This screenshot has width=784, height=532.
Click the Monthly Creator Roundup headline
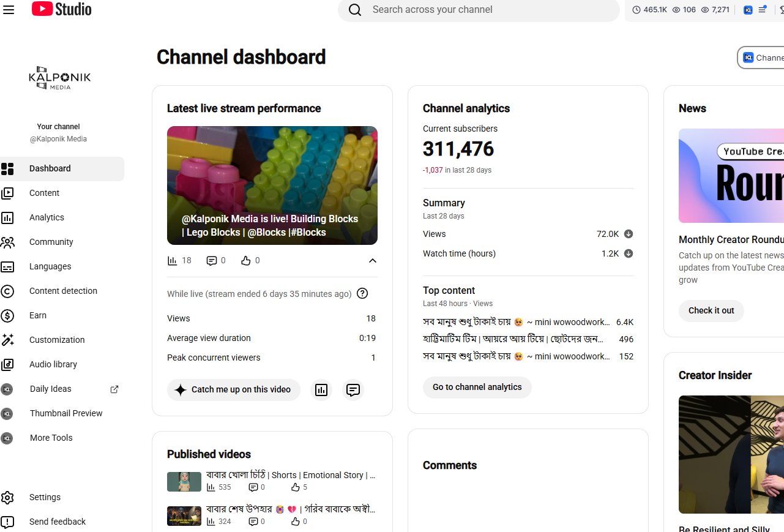tap(731, 240)
